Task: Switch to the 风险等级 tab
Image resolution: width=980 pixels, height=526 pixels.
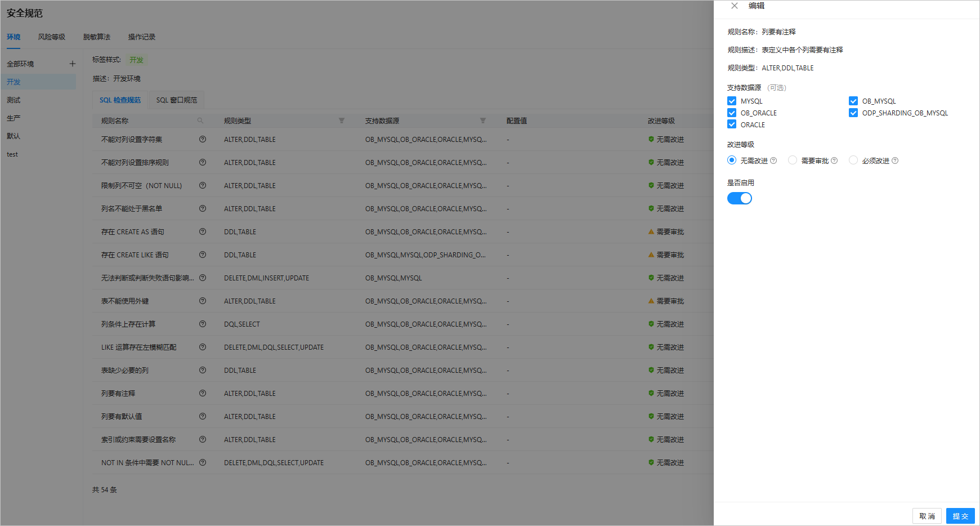Action: tap(51, 37)
